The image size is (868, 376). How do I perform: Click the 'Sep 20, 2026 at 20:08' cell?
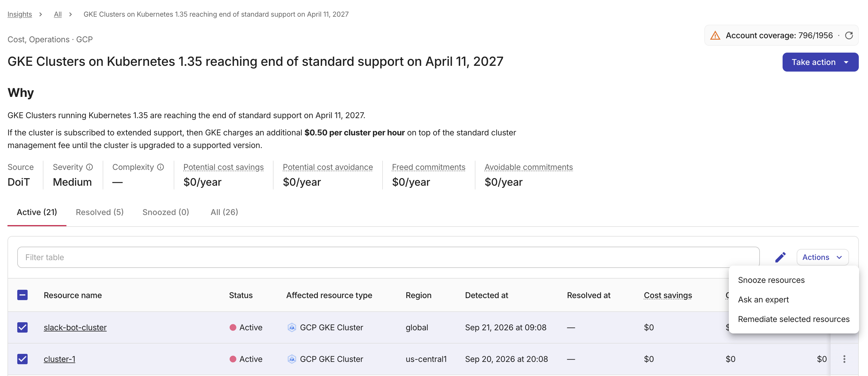point(506,359)
